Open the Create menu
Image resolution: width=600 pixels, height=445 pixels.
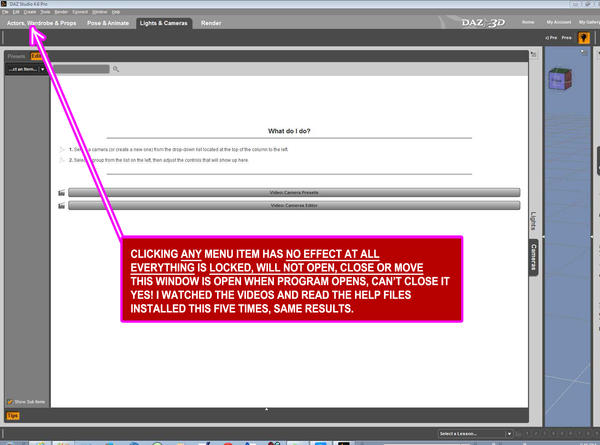pos(30,12)
